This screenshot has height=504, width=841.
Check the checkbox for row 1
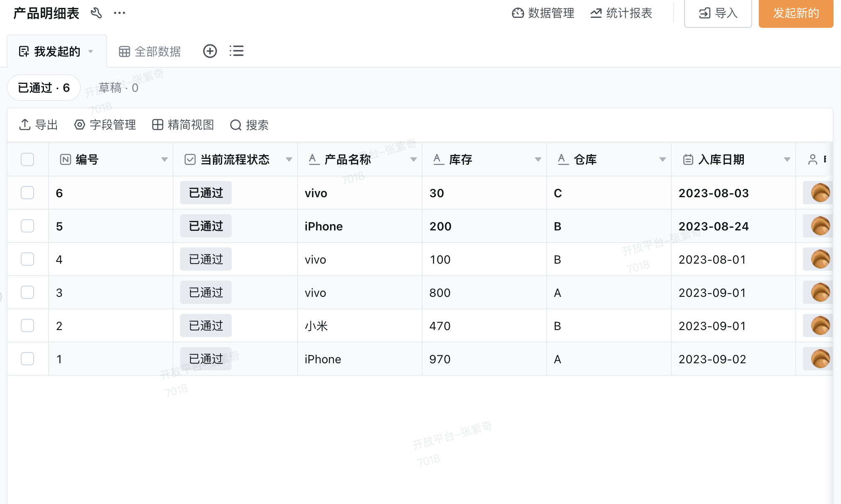pos(27,359)
